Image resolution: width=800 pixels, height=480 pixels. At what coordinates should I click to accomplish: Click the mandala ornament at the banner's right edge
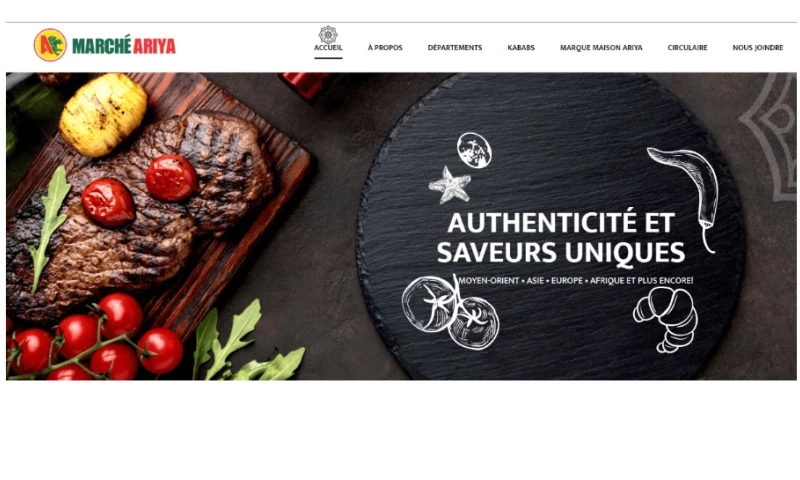769,138
